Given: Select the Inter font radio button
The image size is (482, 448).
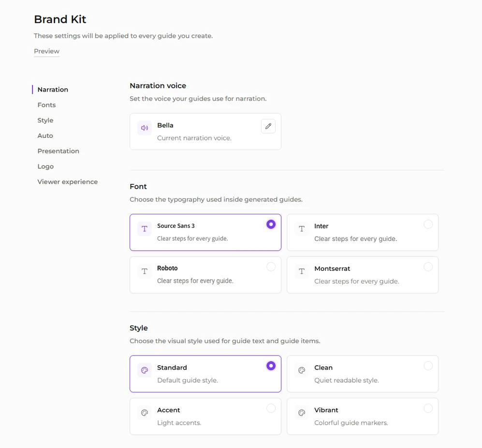Looking at the screenshot, I should click(x=428, y=224).
